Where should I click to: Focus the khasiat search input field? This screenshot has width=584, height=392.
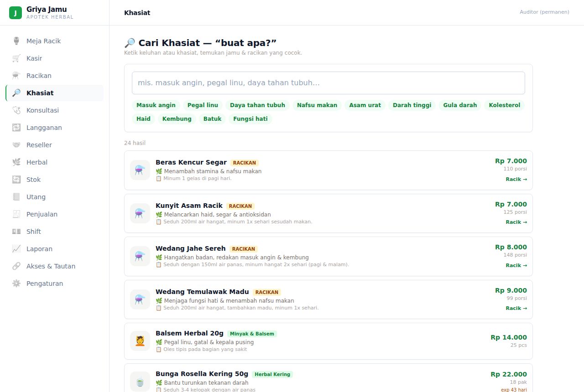[328, 83]
